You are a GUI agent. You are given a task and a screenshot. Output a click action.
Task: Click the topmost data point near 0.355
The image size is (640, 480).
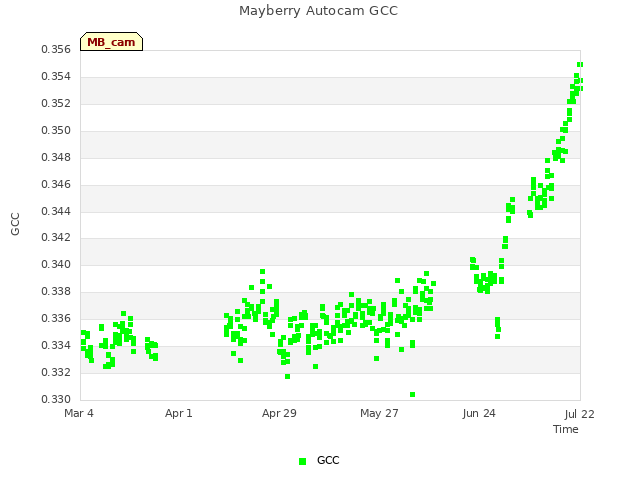(x=580, y=64)
